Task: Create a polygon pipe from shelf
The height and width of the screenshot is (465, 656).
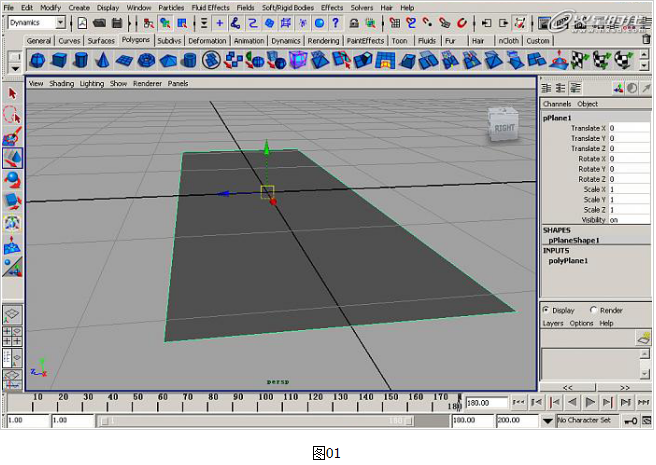Action: 190,60
